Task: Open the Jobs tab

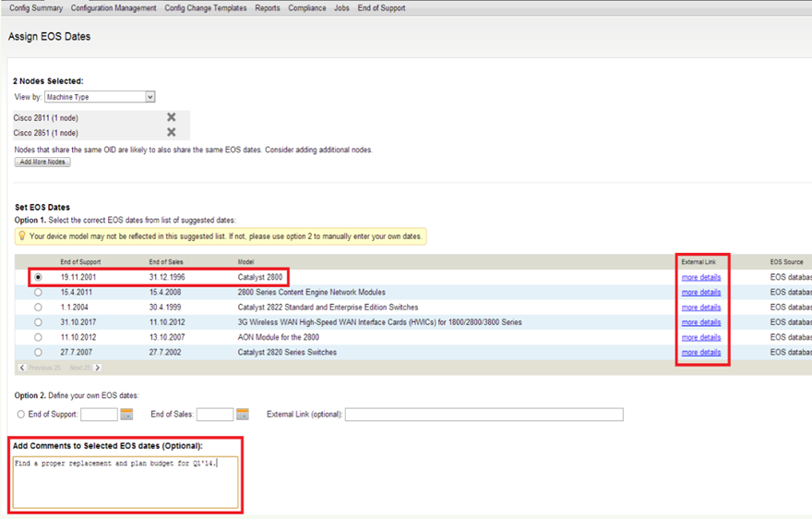Action: (x=341, y=8)
